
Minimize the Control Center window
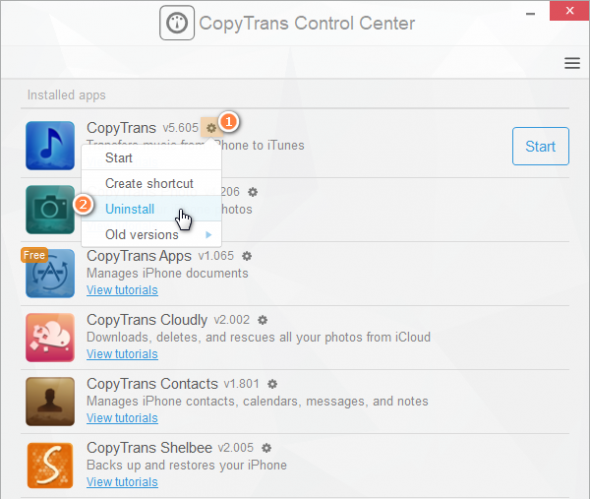pyautogui.click(x=531, y=14)
